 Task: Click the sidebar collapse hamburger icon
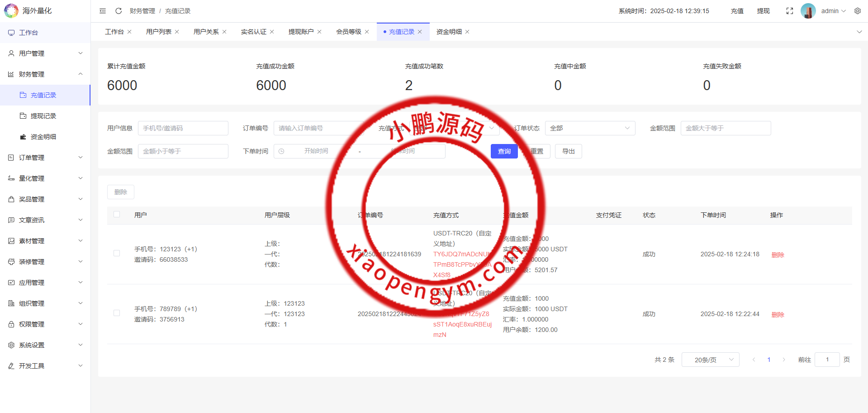(x=103, y=11)
